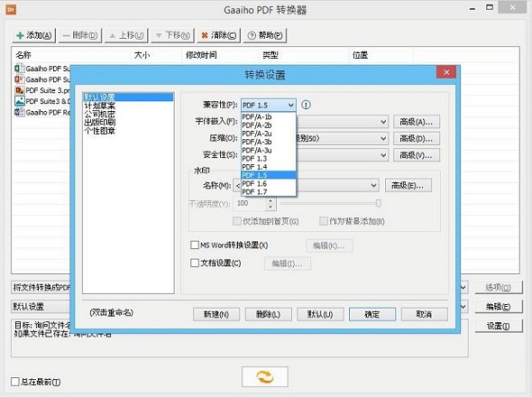Open the security (安全性) dropdown
The height and width of the screenshot is (398, 532).
[x=383, y=155]
